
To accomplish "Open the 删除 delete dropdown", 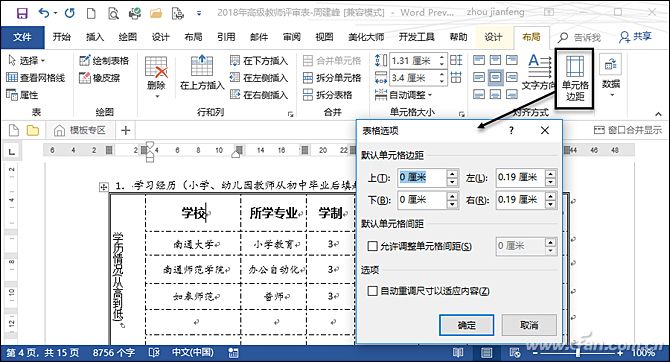I will point(156,77).
